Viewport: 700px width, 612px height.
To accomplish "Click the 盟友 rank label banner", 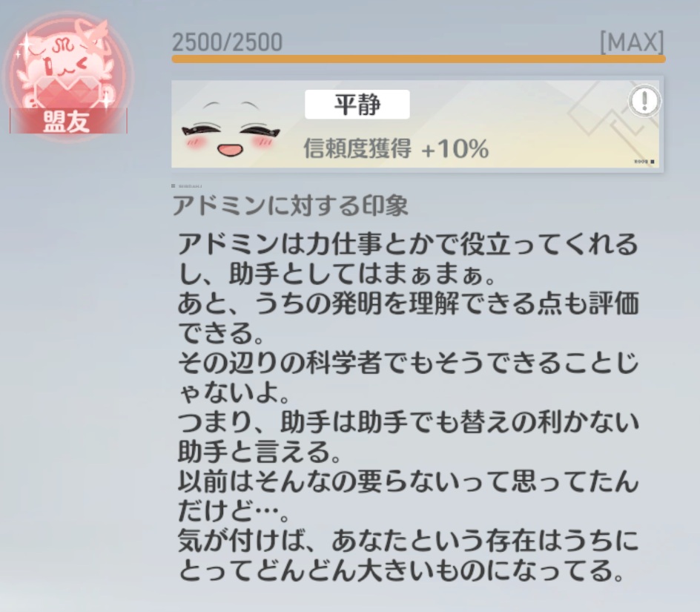I will point(68,121).
